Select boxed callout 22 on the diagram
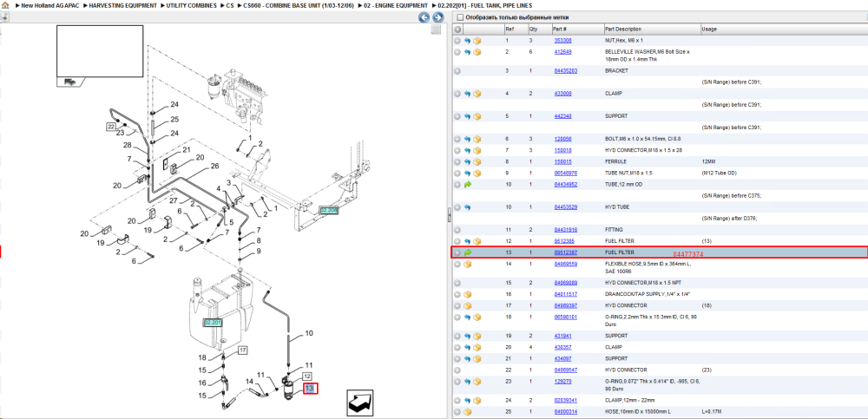 click(x=111, y=127)
